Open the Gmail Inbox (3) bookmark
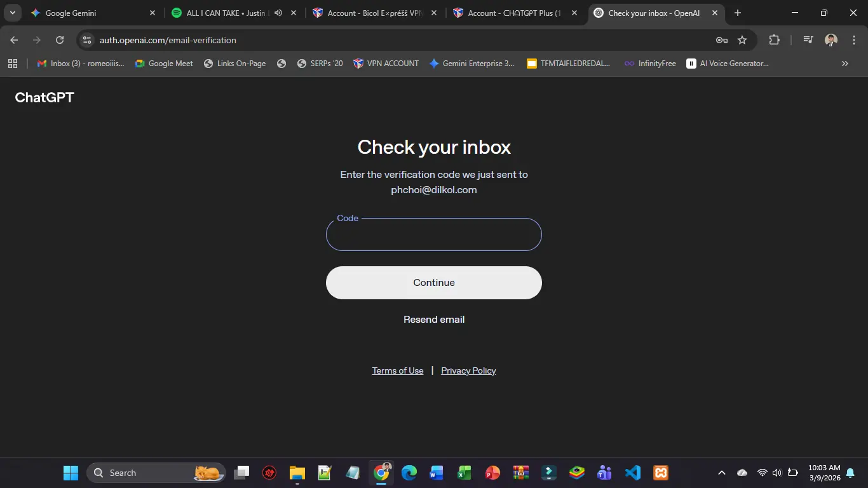 pyautogui.click(x=81, y=64)
